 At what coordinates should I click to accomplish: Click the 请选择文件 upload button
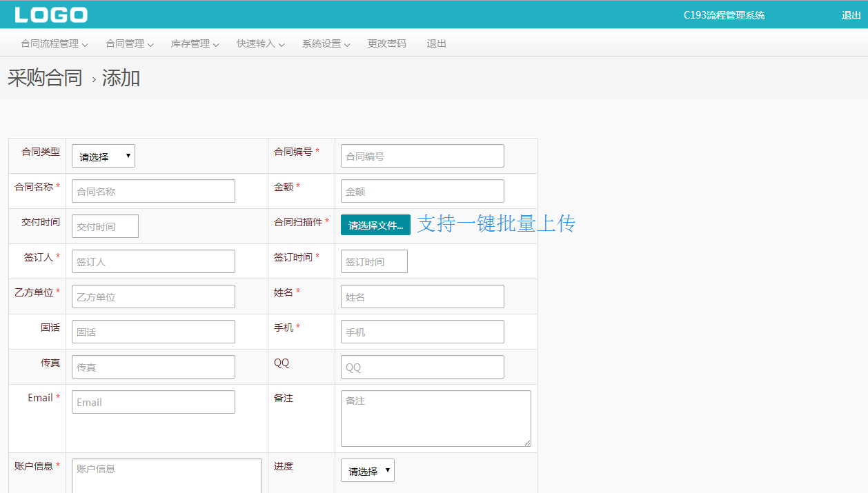375,225
